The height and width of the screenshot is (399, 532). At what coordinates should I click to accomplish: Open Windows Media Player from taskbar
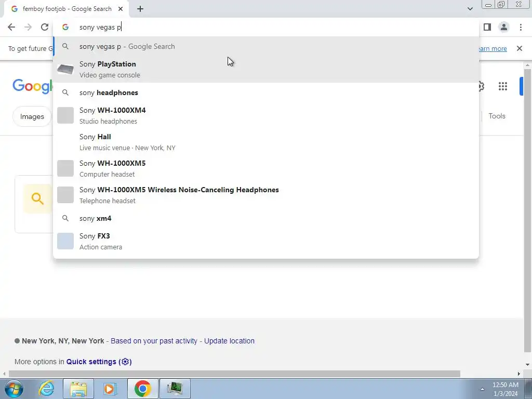[x=109, y=389]
